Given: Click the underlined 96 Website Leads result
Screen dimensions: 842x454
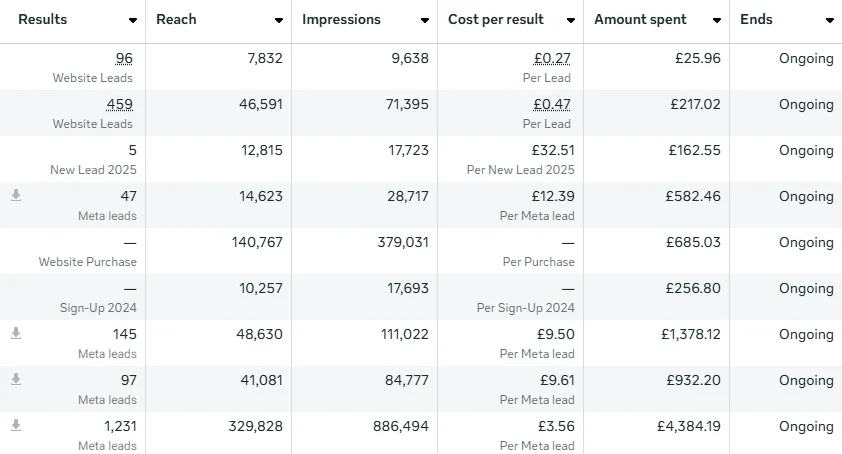Looking at the screenshot, I should [124, 59].
